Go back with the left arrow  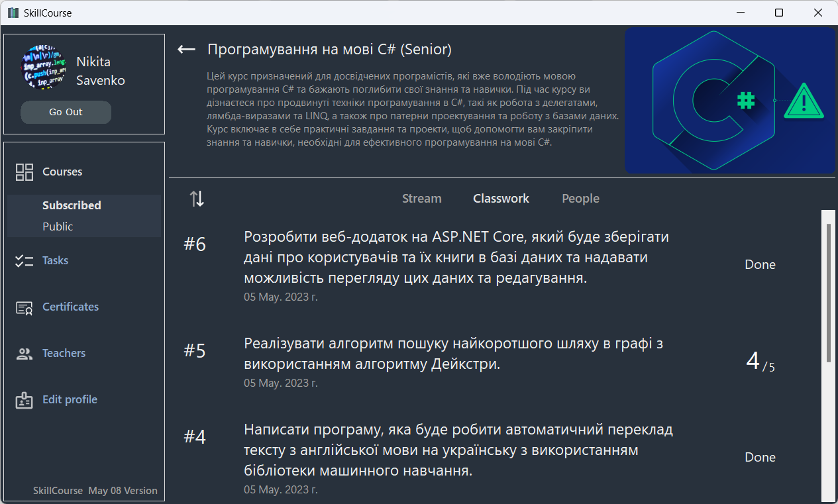186,49
